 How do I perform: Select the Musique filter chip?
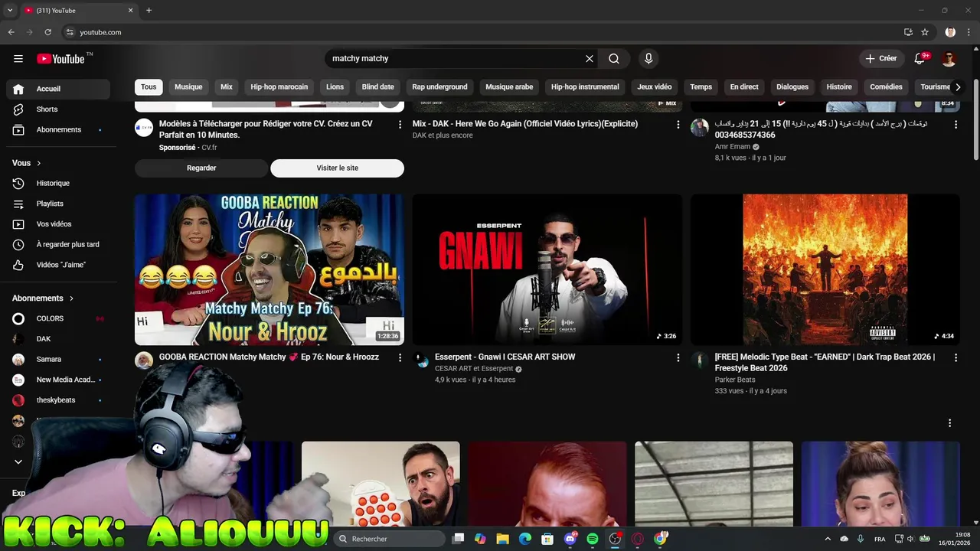[x=188, y=87]
